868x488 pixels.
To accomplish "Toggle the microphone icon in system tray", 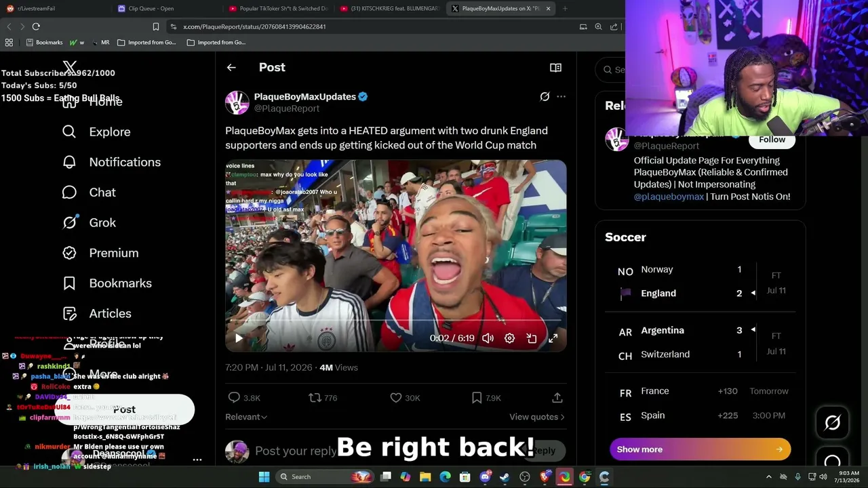I will (x=797, y=476).
